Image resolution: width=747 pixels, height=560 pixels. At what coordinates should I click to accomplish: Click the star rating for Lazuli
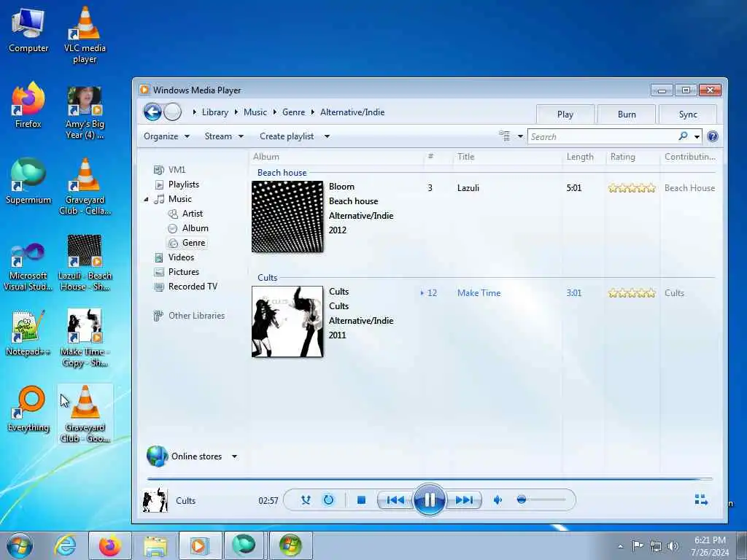pyautogui.click(x=632, y=188)
